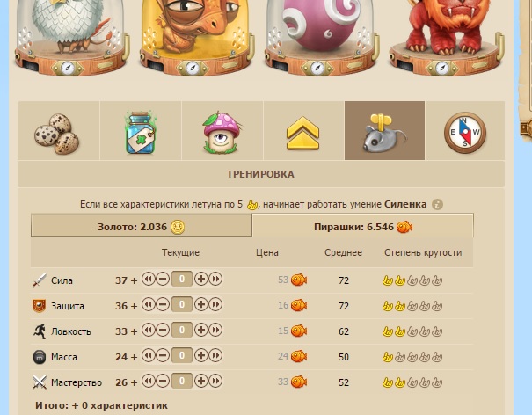Switch to the Пирашки currency tab
This screenshot has height=415, width=532.
pos(362,227)
